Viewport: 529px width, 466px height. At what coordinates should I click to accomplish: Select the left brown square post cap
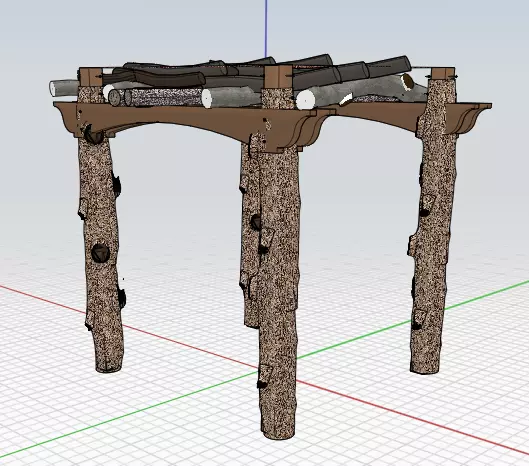click(90, 77)
